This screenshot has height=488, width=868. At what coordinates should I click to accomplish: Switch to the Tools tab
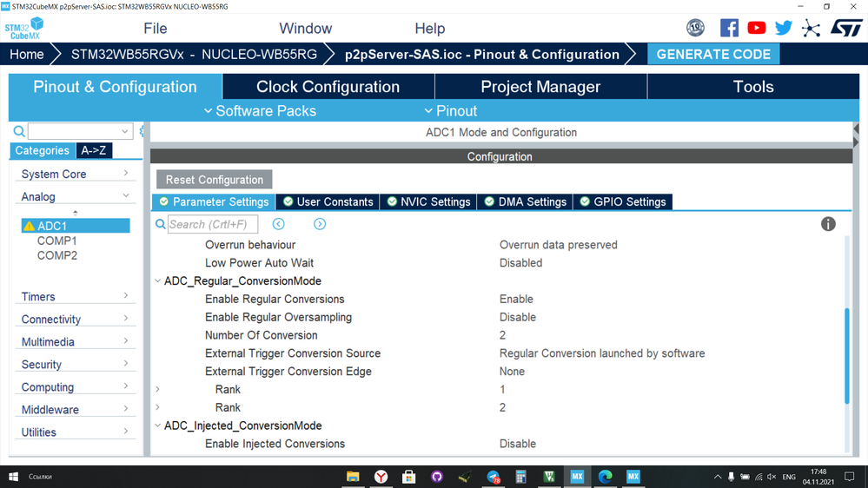click(753, 87)
